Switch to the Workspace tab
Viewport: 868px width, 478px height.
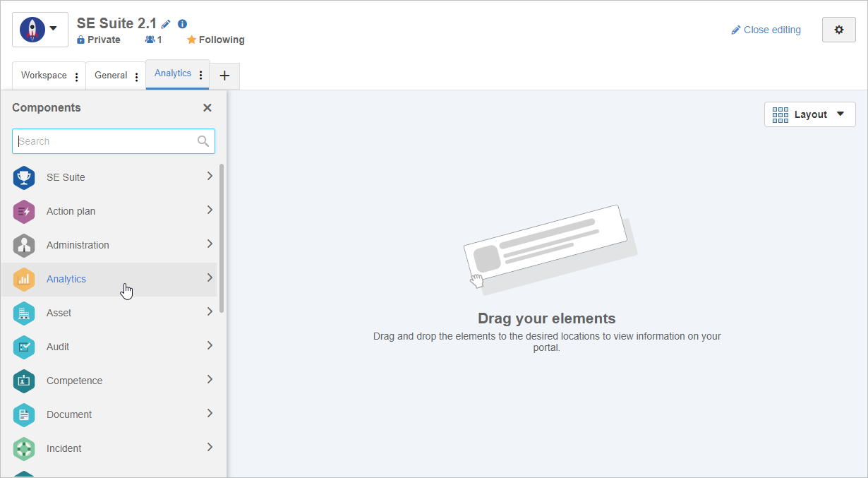click(44, 76)
